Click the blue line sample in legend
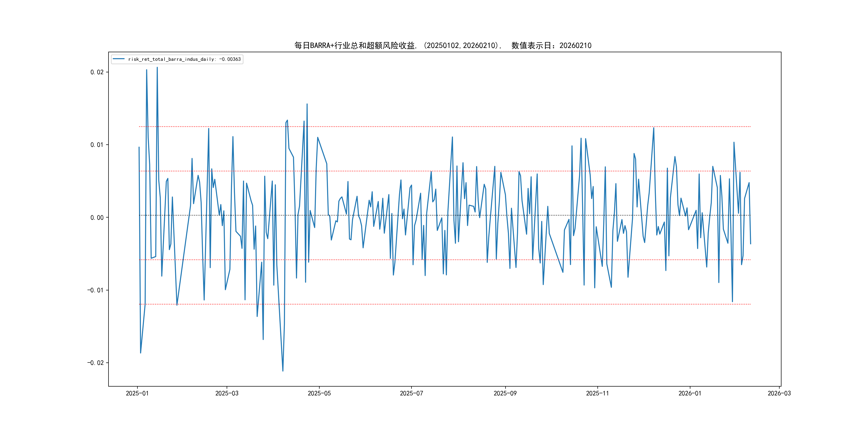This screenshot has height=434, width=868. [x=119, y=59]
